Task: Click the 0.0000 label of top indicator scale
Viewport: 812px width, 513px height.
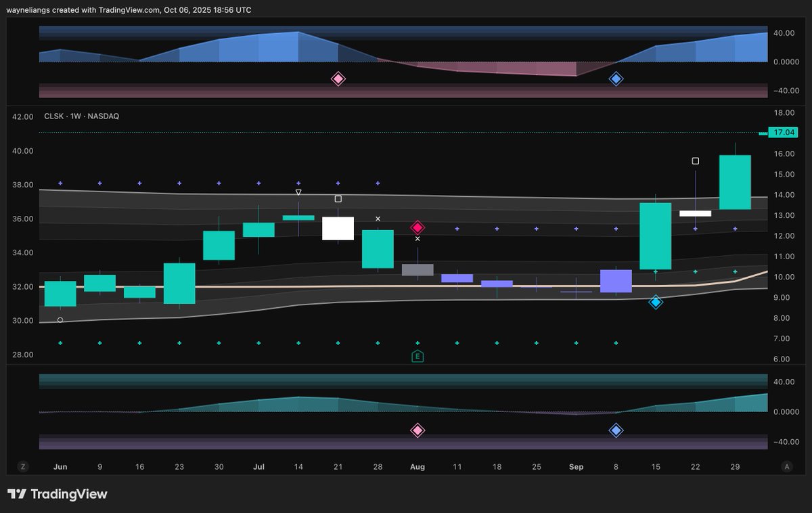Action: point(785,62)
